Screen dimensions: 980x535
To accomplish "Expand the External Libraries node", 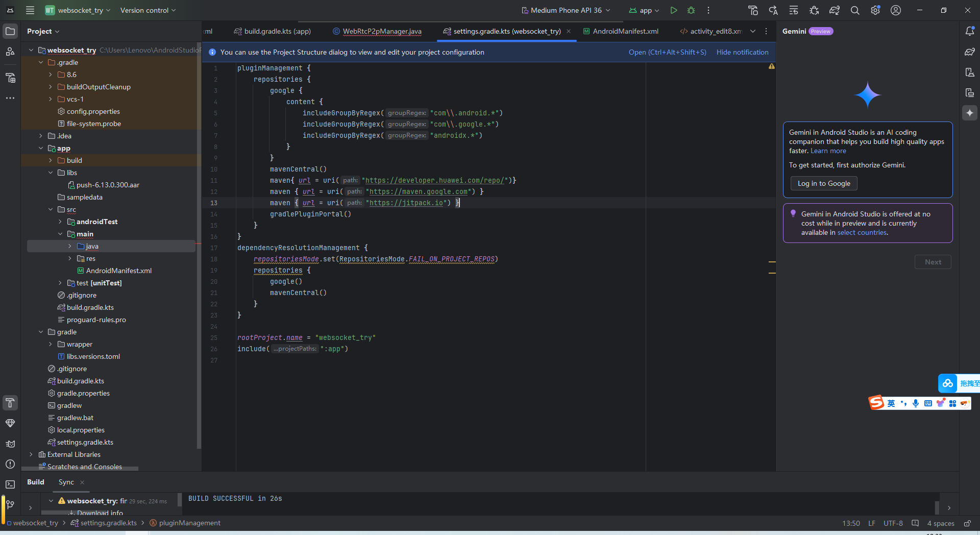I will click(x=31, y=454).
